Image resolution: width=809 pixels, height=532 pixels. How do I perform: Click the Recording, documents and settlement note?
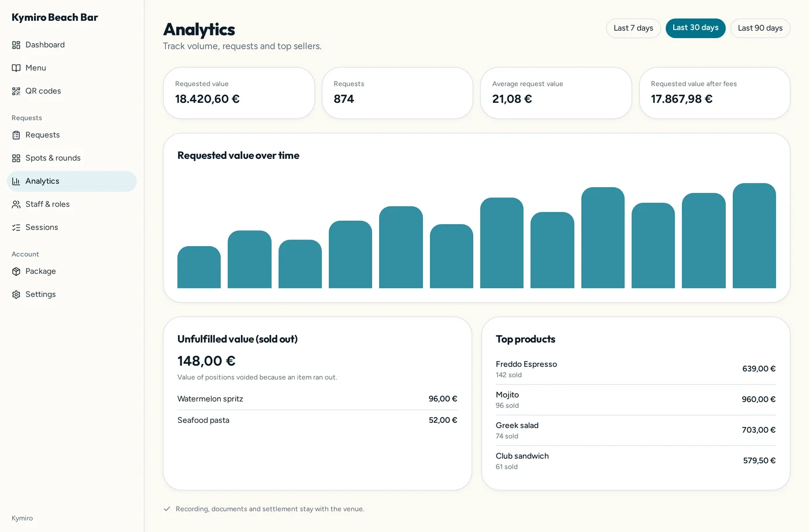[x=270, y=509]
